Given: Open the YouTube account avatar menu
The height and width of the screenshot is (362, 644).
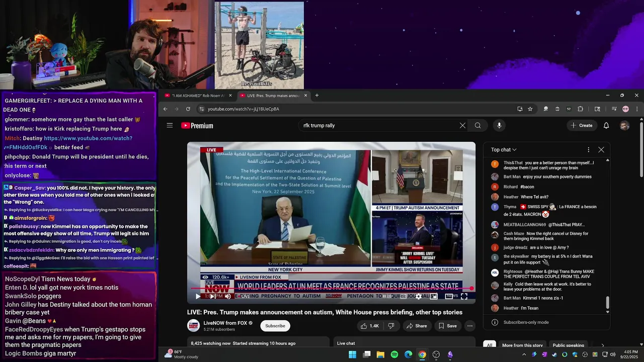Looking at the screenshot, I should 624,126.
